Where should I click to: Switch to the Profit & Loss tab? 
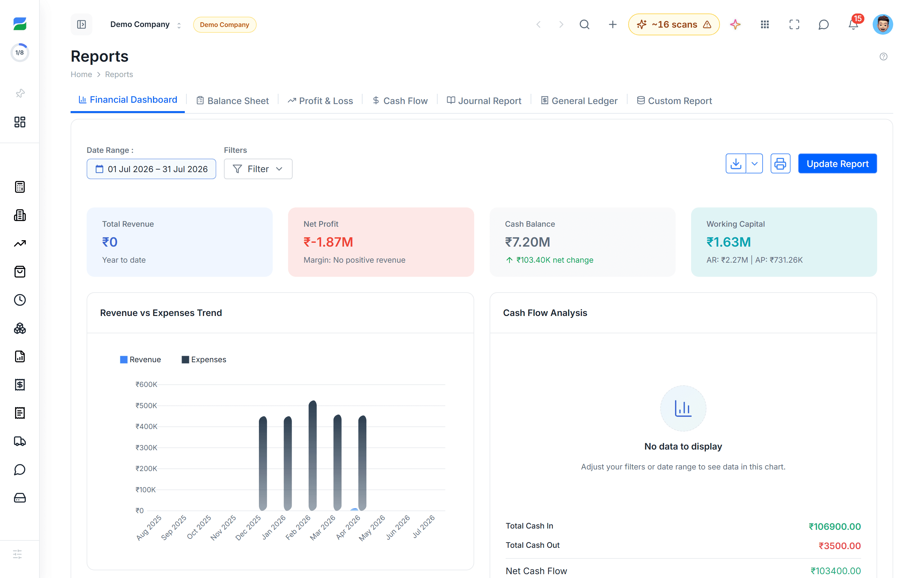[x=320, y=101]
